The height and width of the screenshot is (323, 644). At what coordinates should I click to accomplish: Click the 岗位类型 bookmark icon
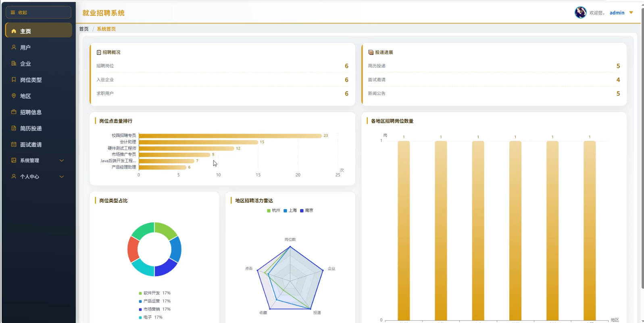14,80
